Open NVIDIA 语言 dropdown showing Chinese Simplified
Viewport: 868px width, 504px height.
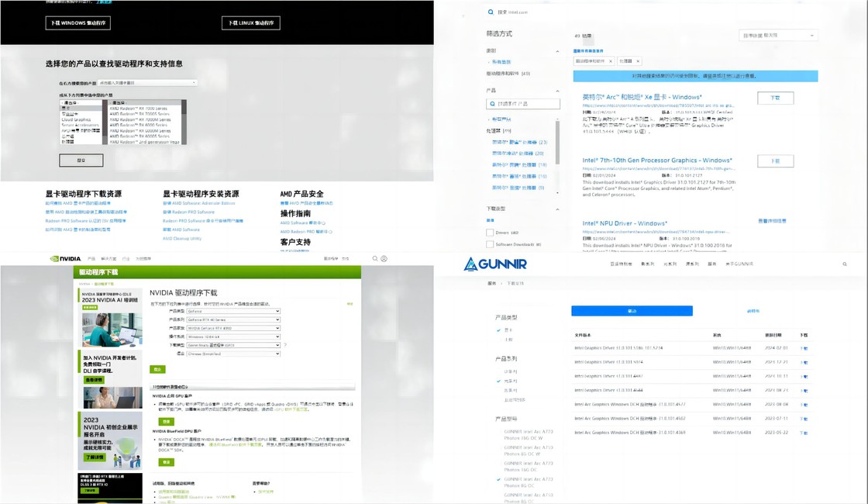point(233,354)
